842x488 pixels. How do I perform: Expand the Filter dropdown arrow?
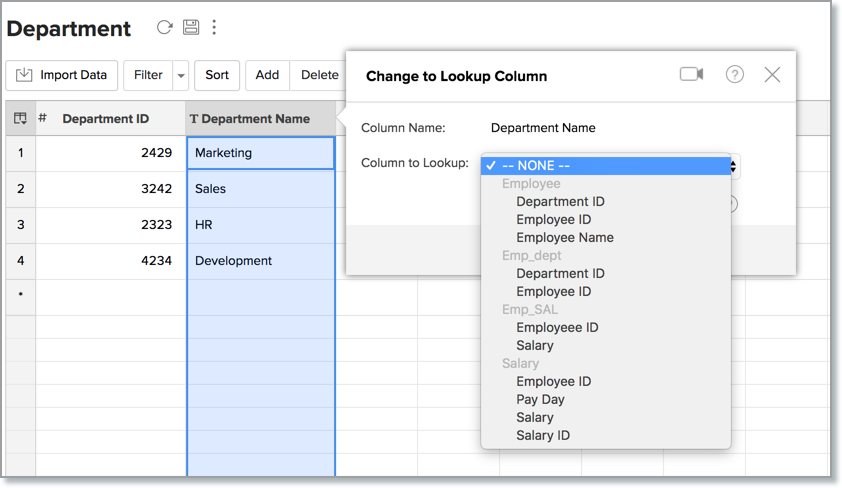pyautogui.click(x=180, y=75)
